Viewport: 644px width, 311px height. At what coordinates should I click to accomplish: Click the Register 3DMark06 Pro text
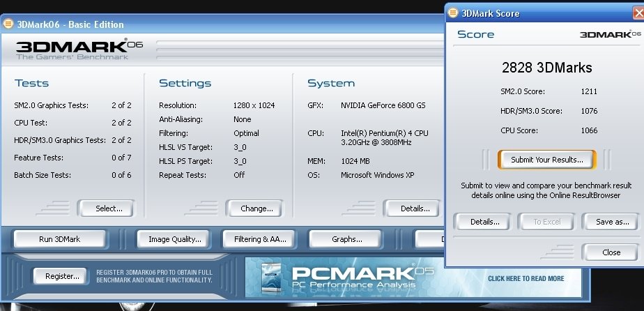pos(155,276)
